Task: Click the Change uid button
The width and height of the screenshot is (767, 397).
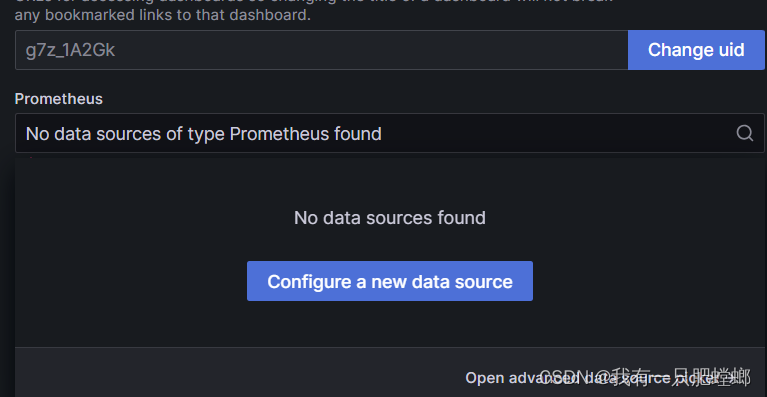Action: tap(696, 50)
